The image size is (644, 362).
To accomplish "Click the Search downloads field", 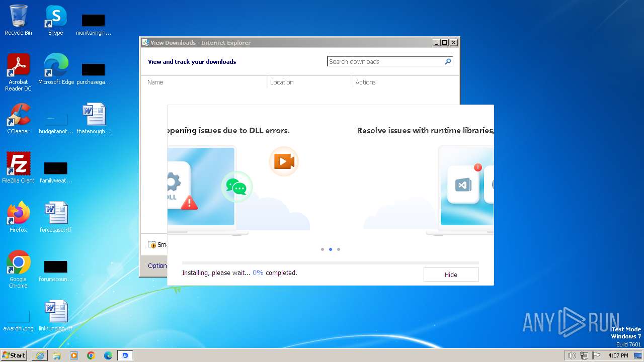I will tap(386, 61).
